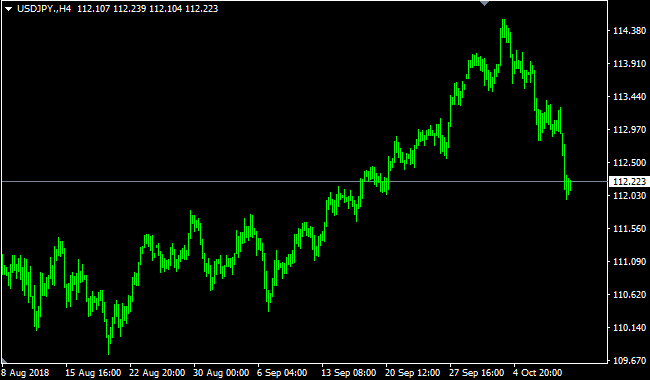650x380 pixels.
Task: Click time axis label 30 Aug 00:00
Action: coord(221,373)
